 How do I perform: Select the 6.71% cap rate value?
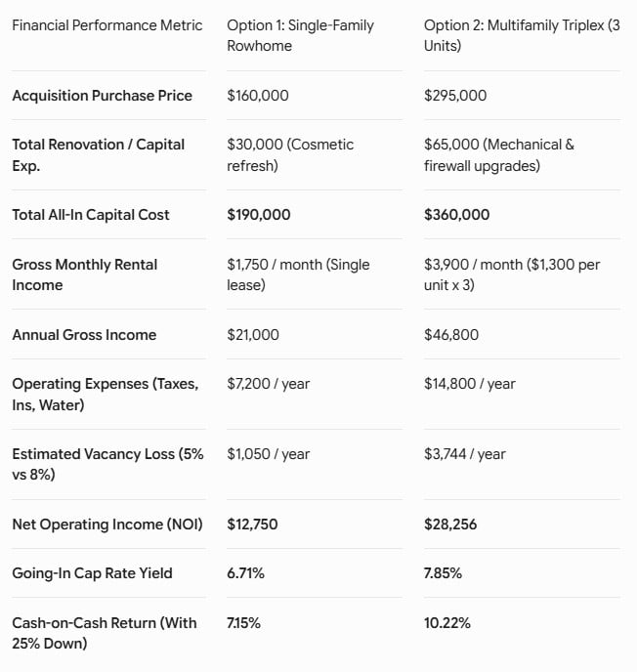point(245,573)
